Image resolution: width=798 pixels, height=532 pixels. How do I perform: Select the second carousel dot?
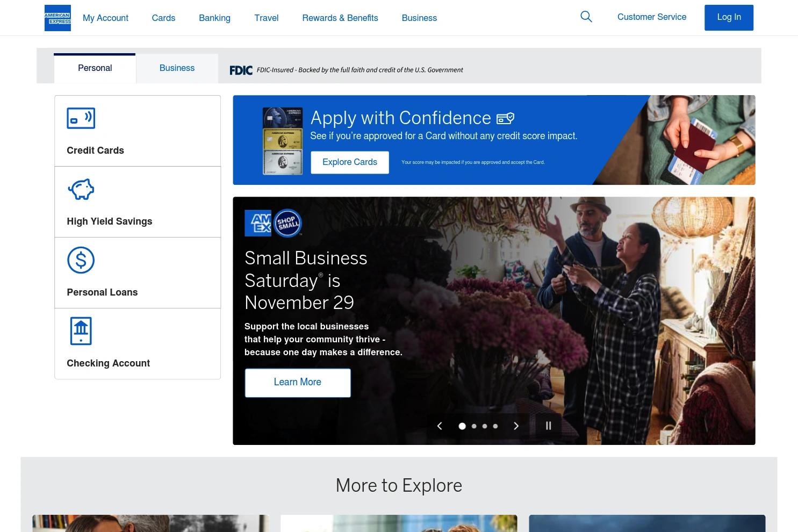point(474,426)
